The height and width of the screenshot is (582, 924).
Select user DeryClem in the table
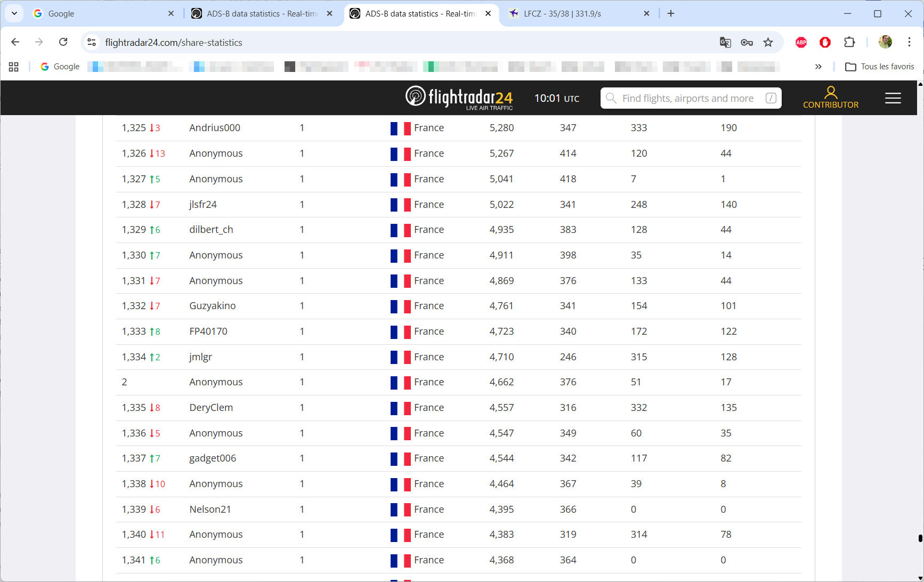(211, 408)
